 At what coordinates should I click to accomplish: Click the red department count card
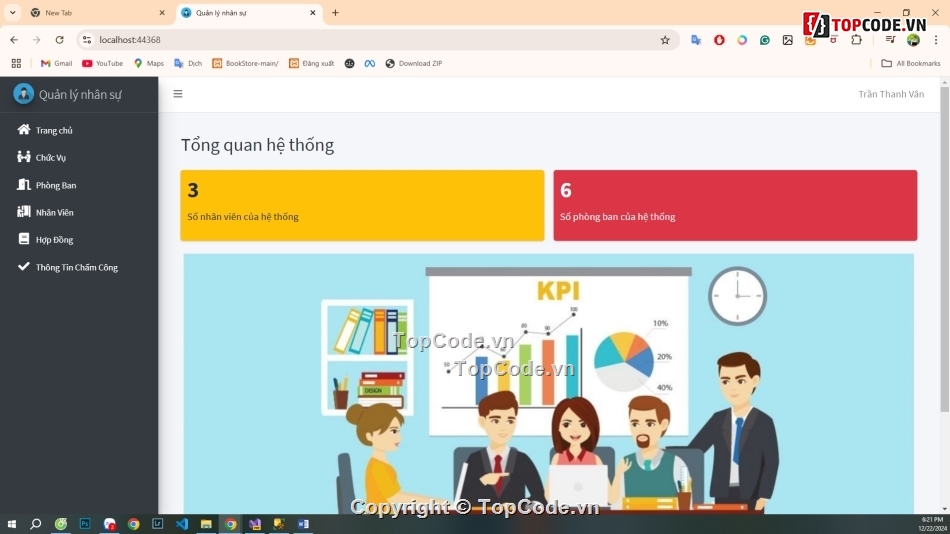click(735, 205)
